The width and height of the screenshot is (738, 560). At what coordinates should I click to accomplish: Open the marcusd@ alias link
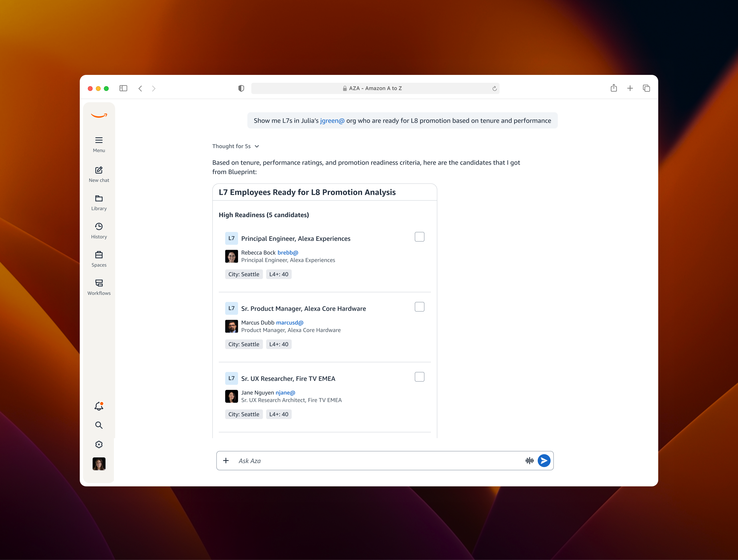[x=289, y=323]
